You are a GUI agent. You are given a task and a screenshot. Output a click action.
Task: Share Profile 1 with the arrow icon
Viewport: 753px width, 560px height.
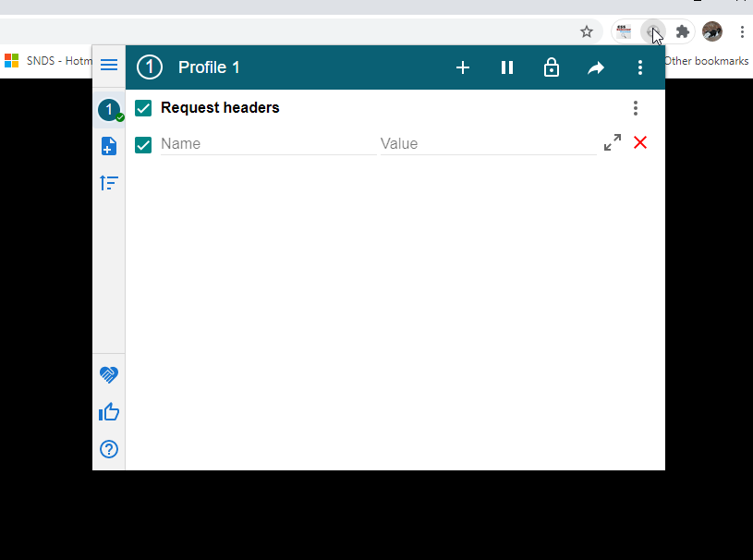click(596, 68)
